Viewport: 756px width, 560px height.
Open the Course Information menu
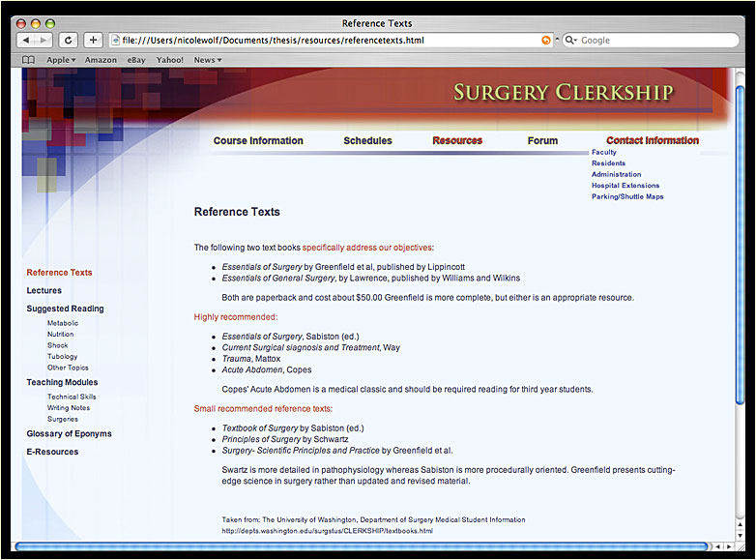tap(258, 141)
